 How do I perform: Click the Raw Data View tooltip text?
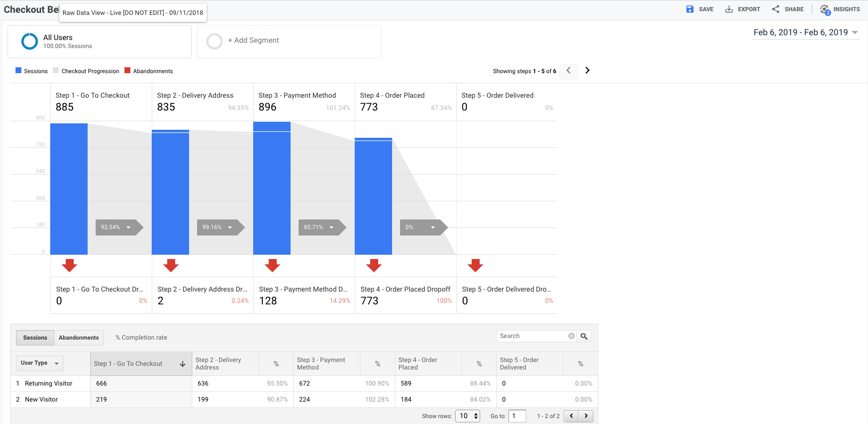(x=132, y=13)
